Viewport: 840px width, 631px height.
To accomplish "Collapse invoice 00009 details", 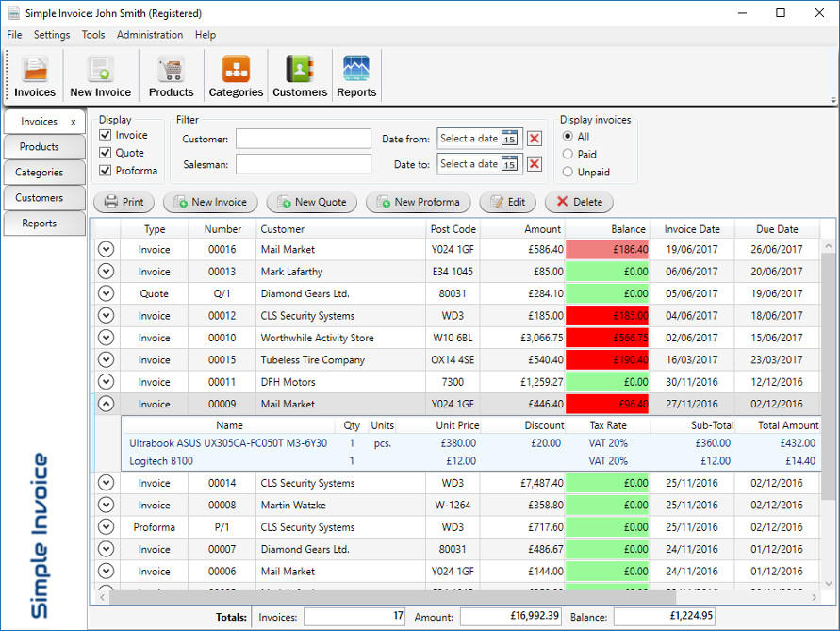I will 107,404.
